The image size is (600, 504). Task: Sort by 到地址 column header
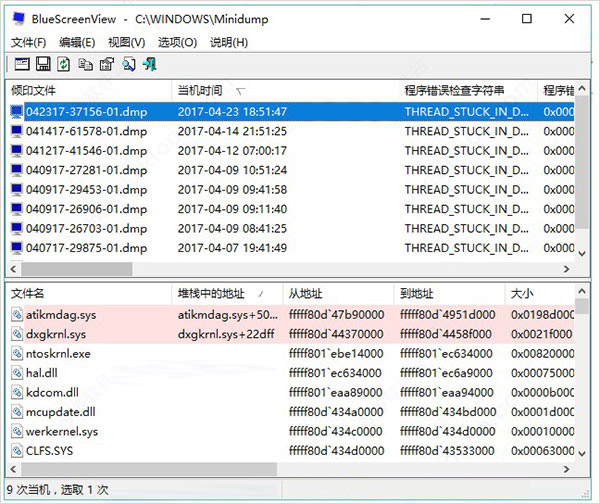(x=449, y=294)
